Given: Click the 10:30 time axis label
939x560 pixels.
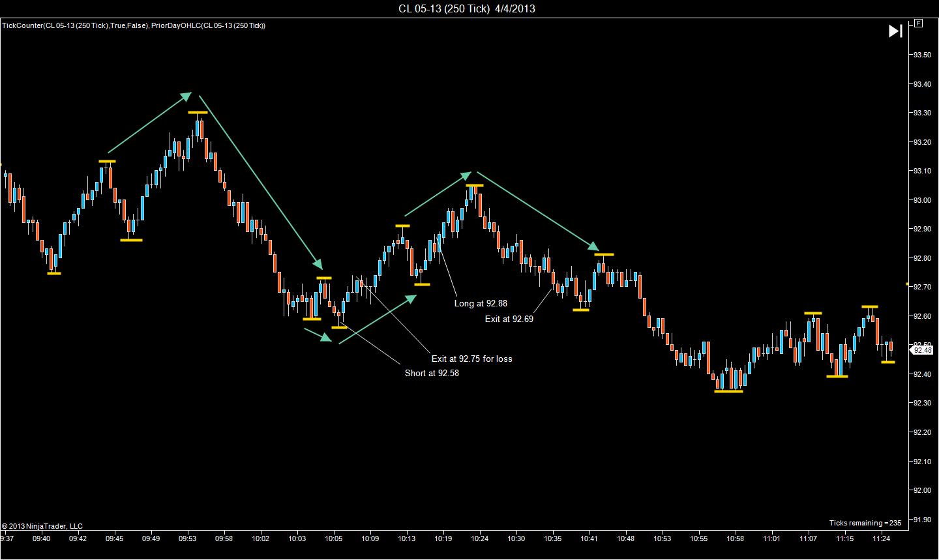Looking at the screenshot, I should coord(516,539).
